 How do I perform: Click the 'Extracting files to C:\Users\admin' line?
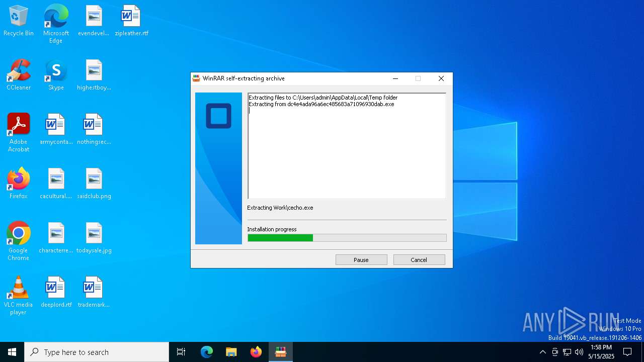(323, 98)
